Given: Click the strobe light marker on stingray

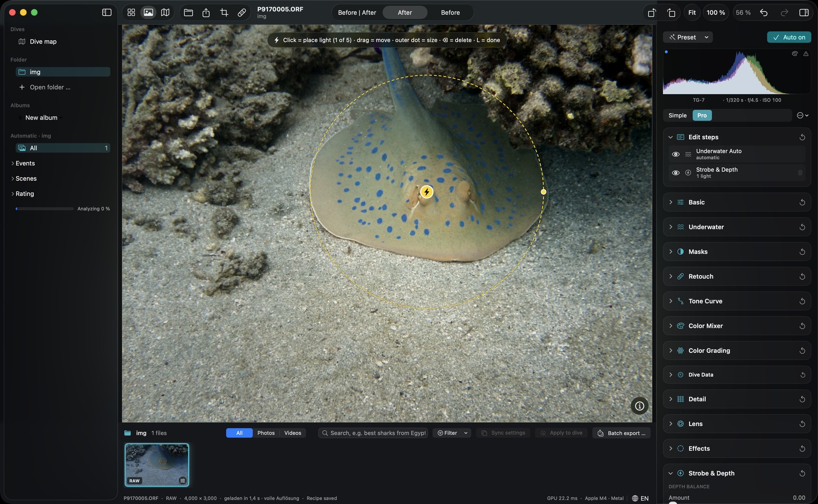Looking at the screenshot, I should tap(427, 192).
